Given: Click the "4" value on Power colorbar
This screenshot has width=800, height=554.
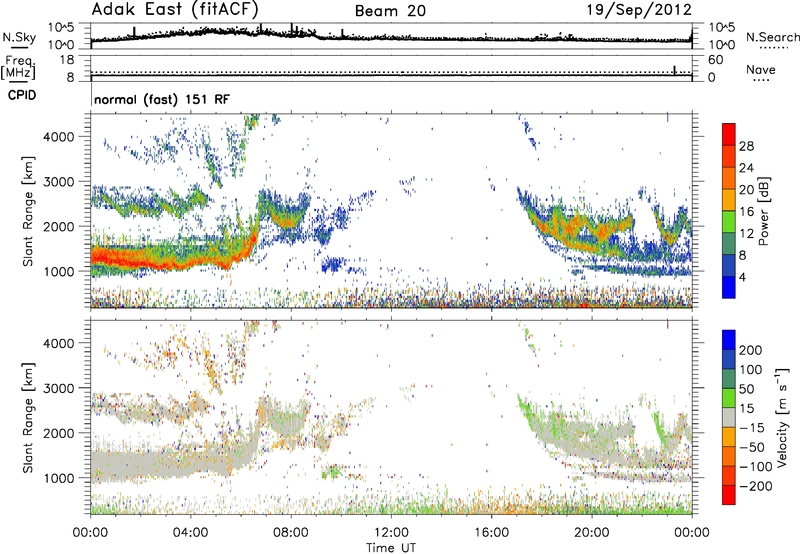Looking at the screenshot, I should pos(744,278).
